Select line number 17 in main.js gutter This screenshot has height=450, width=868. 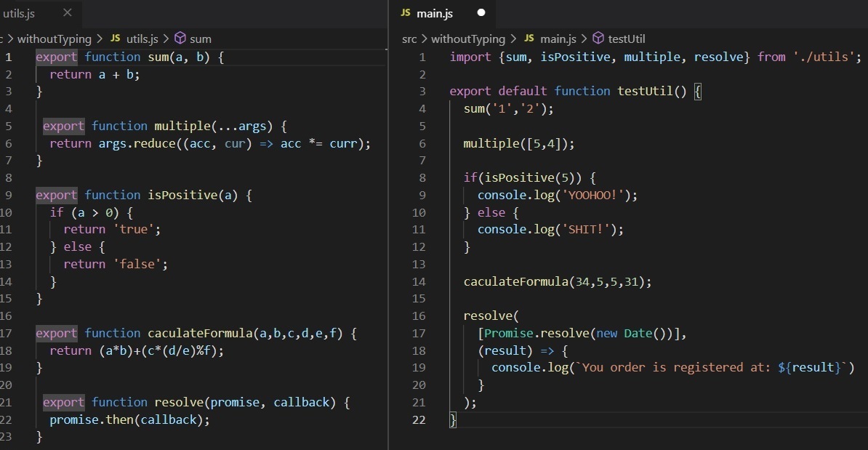pyautogui.click(x=419, y=333)
